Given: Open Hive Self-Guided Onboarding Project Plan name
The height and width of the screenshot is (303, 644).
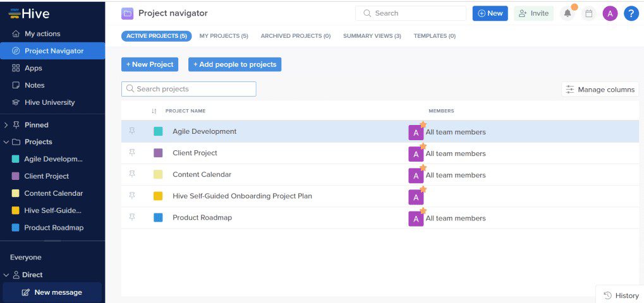Looking at the screenshot, I should 242,196.
